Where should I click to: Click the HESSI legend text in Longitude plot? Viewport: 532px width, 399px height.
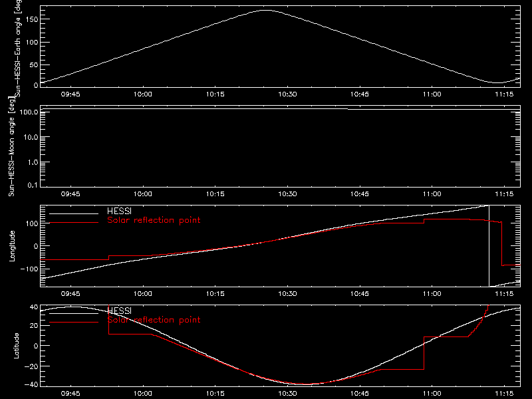pyautogui.click(x=119, y=211)
